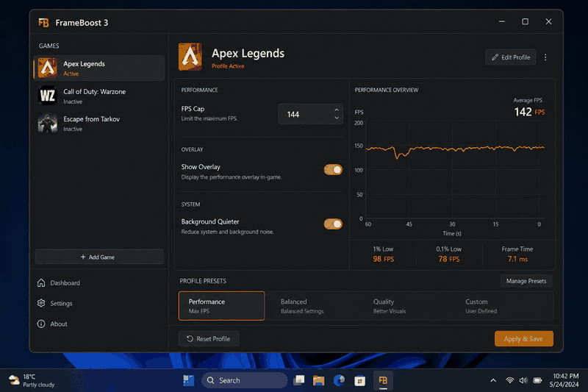Select the Warzone WZ game icon

[48, 96]
